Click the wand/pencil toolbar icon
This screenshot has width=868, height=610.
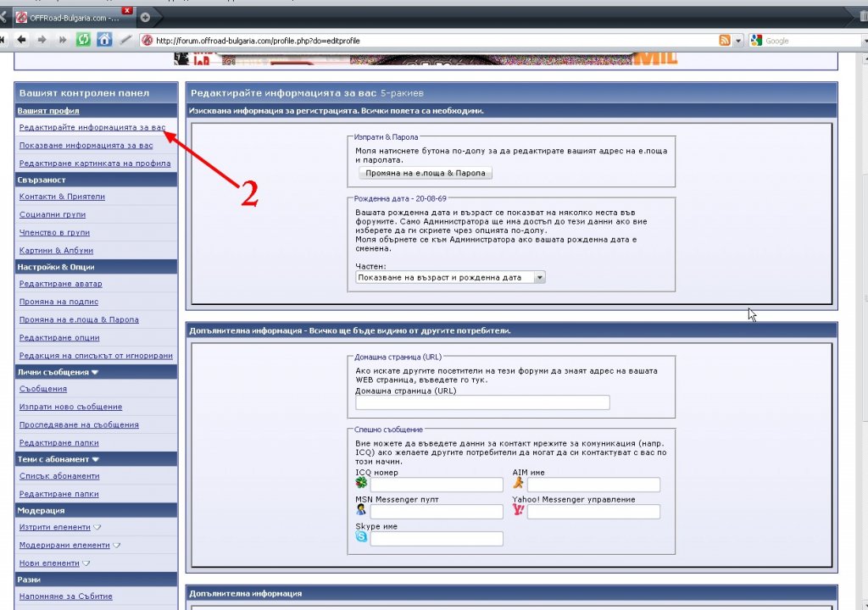[125, 40]
